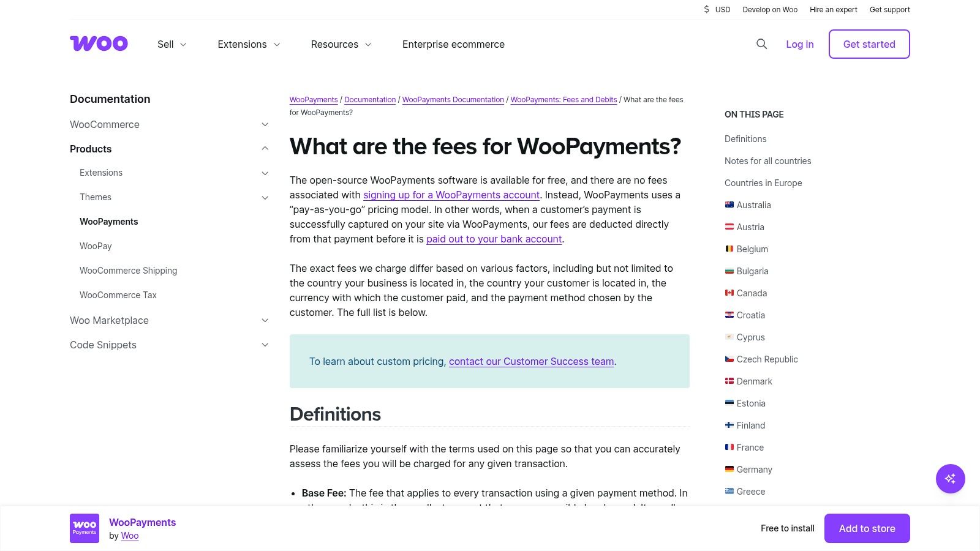The width and height of the screenshot is (980, 551).
Task: Open contact our Customer Success team link
Action: coord(532,361)
